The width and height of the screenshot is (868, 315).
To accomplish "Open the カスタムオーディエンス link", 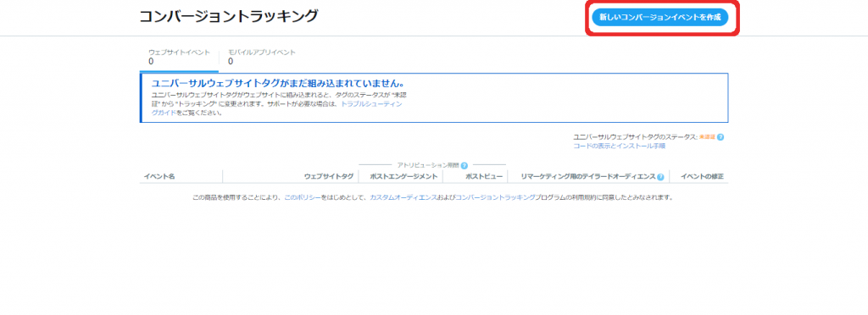I will [x=403, y=197].
